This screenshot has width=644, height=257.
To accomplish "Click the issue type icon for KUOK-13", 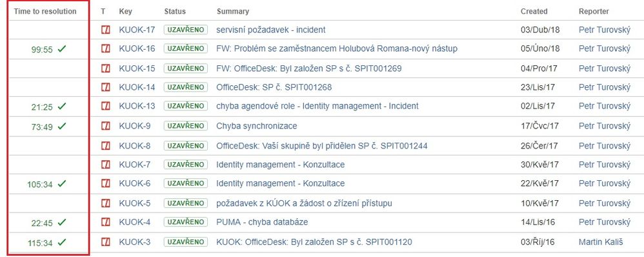I will point(106,106).
